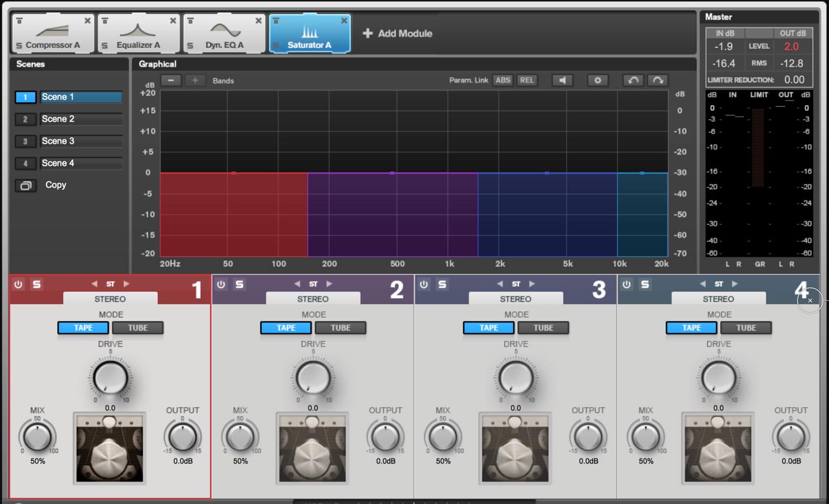
Task: Solo band 1
Action: tap(36, 284)
